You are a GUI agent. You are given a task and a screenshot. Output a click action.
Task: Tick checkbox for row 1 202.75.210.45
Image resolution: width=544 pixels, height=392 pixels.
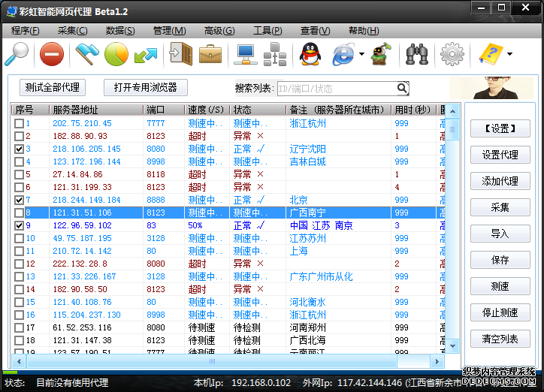(19, 123)
